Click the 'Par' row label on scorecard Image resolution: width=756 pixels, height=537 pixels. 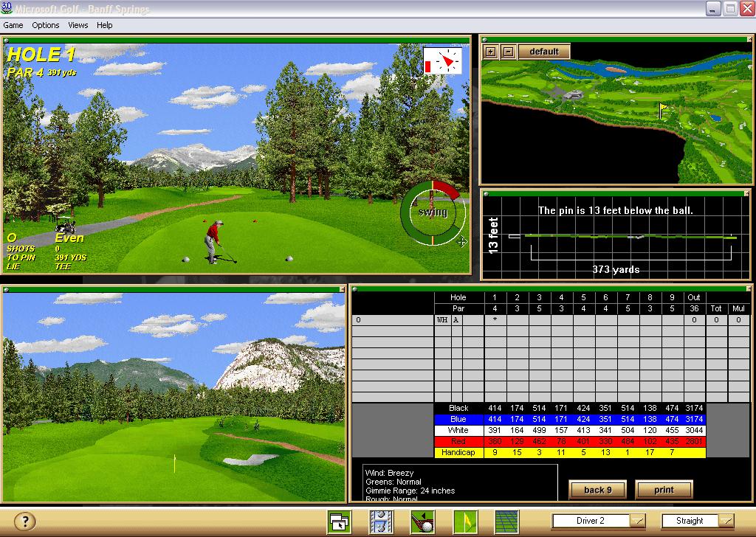pyautogui.click(x=458, y=308)
